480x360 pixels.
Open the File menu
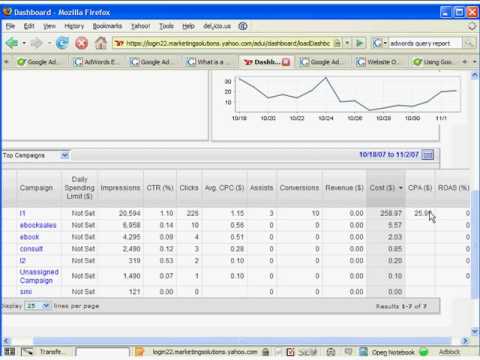pos(10,26)
